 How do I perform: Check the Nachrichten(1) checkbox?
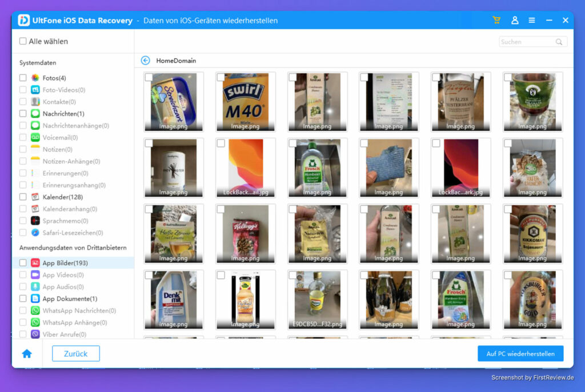[23, 114]
